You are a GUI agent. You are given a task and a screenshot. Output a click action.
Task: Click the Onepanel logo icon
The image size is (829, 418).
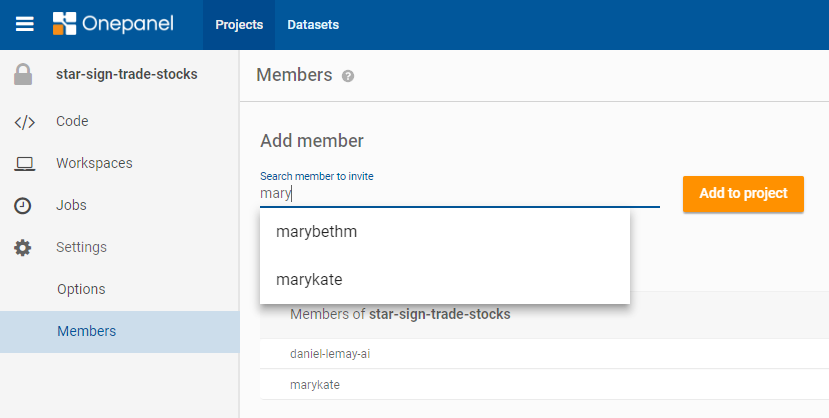pos(65,24)
